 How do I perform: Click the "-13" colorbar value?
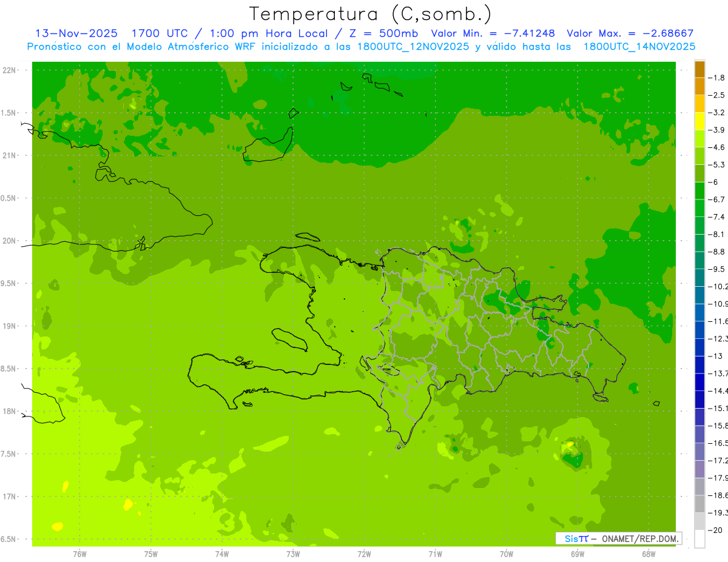tap(715, 356)
